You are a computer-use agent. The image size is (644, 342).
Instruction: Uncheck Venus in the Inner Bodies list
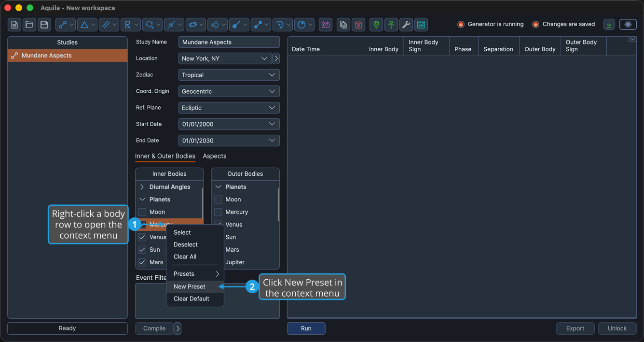(x=142, y=237)
